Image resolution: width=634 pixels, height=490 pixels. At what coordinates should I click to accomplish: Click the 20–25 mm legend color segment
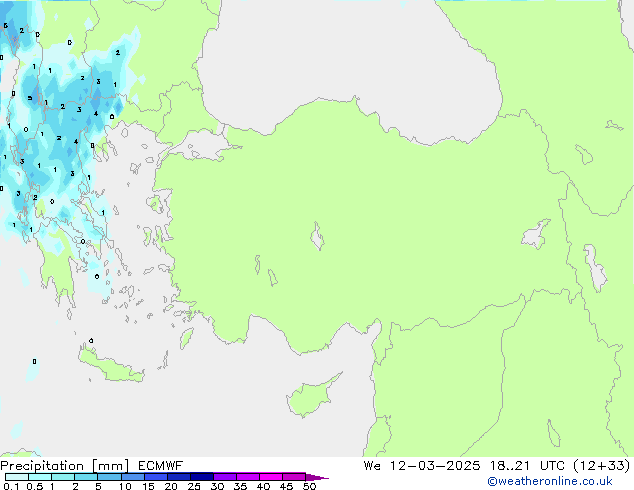(x=178, y=477)
